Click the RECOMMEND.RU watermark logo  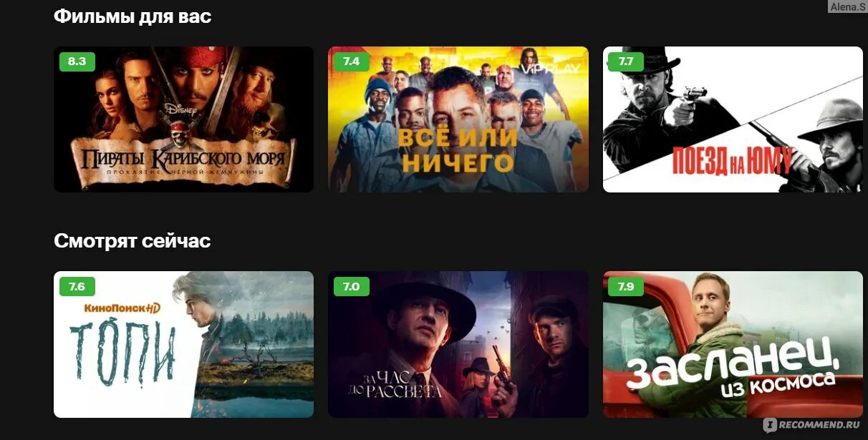coord(811,424)
